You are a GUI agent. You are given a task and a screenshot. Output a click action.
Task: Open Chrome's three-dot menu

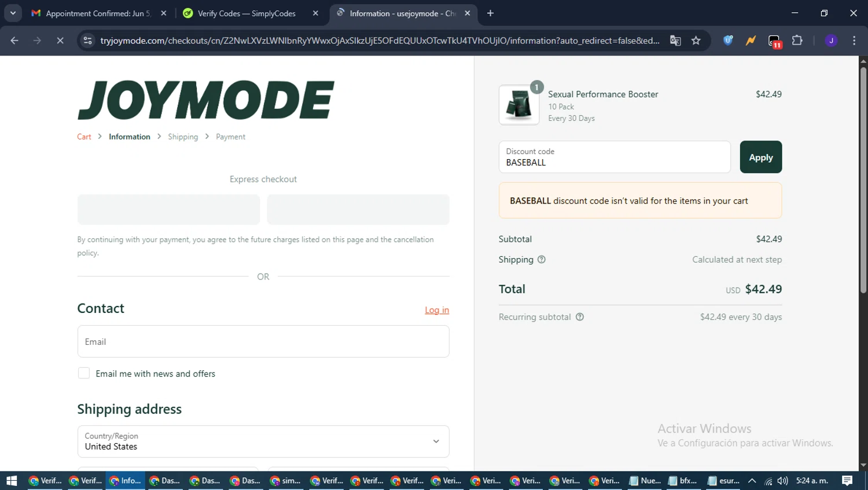point(854,40)
